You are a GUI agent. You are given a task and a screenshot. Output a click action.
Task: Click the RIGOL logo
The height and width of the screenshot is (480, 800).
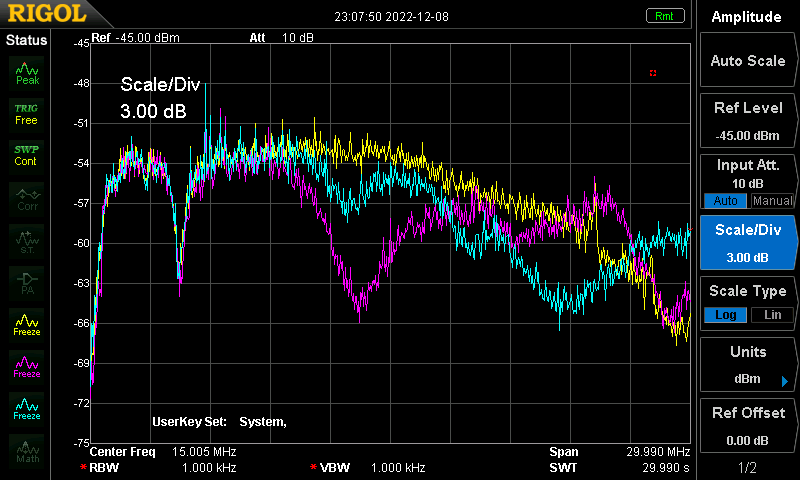pos(46,14)
